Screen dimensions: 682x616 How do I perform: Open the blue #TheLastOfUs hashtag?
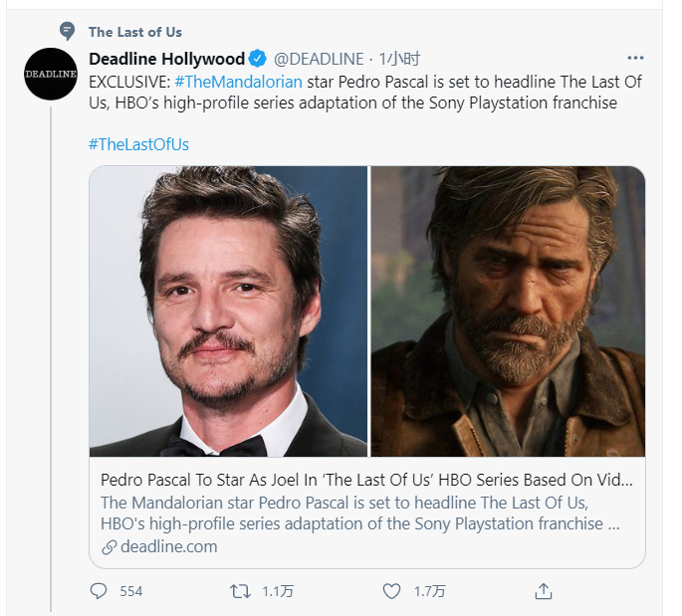[x=138, y=144]
